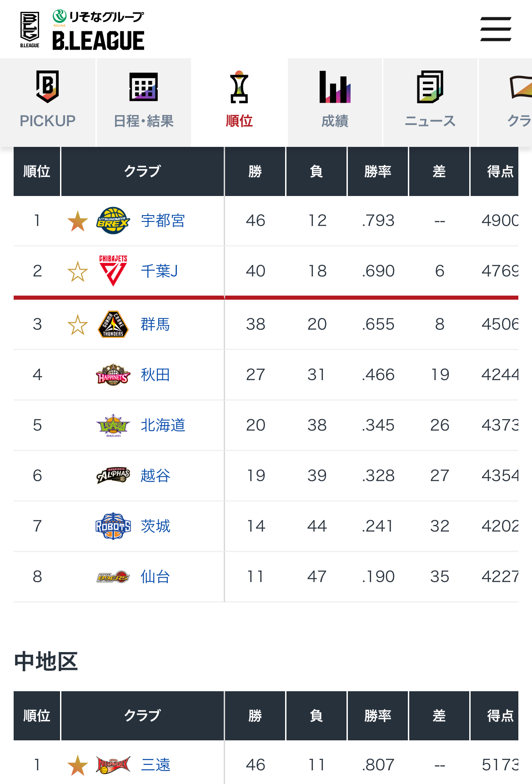Click the Akita Happinets logo
Viewport: 532px width, 784px height.
tap(113, 375)
